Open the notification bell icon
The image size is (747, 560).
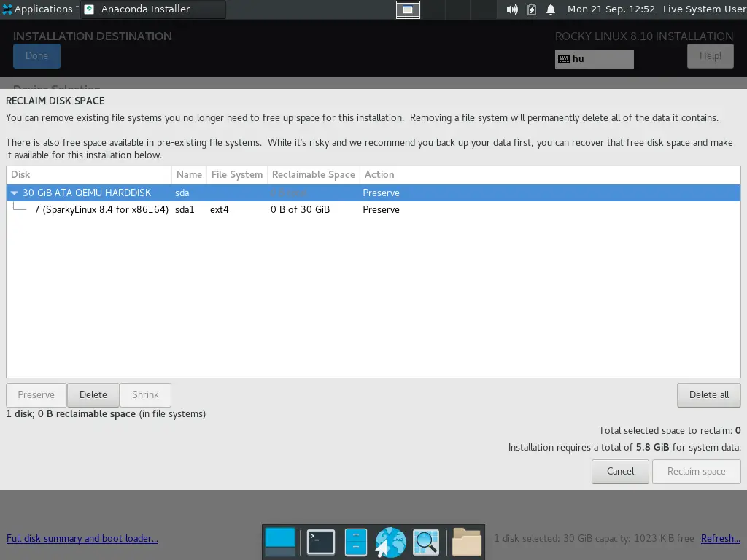[x=551, y=9]
